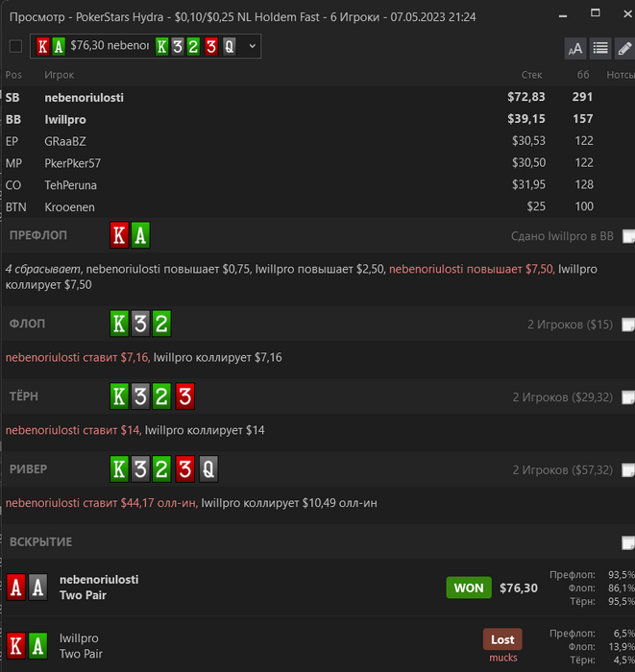Click the Pos column header
Image resolution: width=635 pixels, height=672 pixels.
pyautogui.click(x=13, y=75)
